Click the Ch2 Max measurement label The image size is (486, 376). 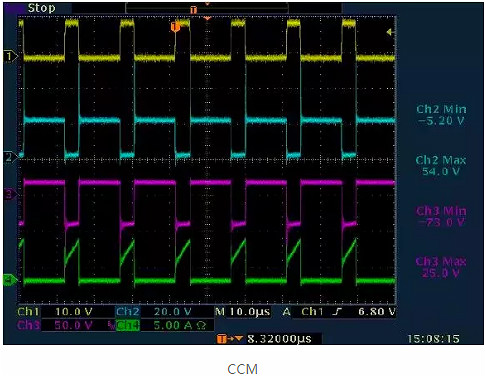point(441,160)
